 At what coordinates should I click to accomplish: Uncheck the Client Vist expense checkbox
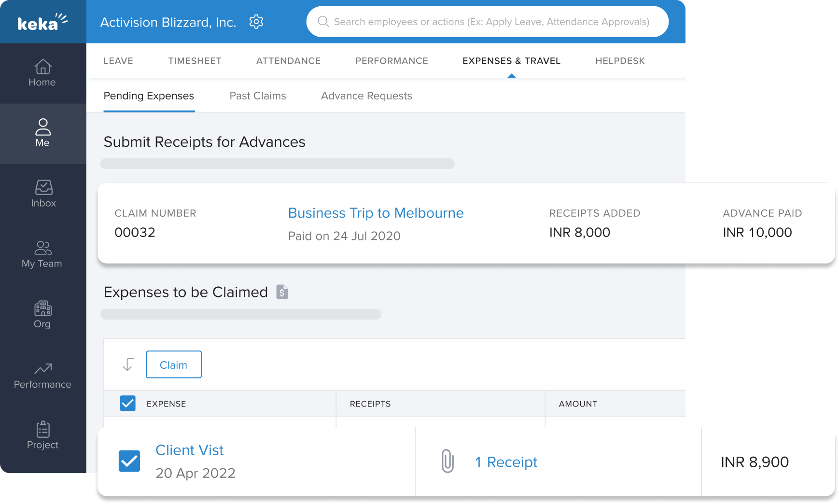[129, 462]
